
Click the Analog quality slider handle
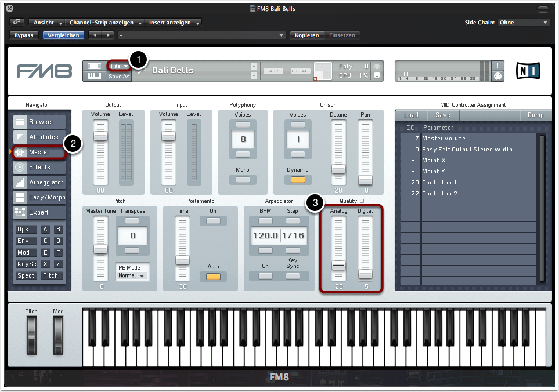[338, 265]
